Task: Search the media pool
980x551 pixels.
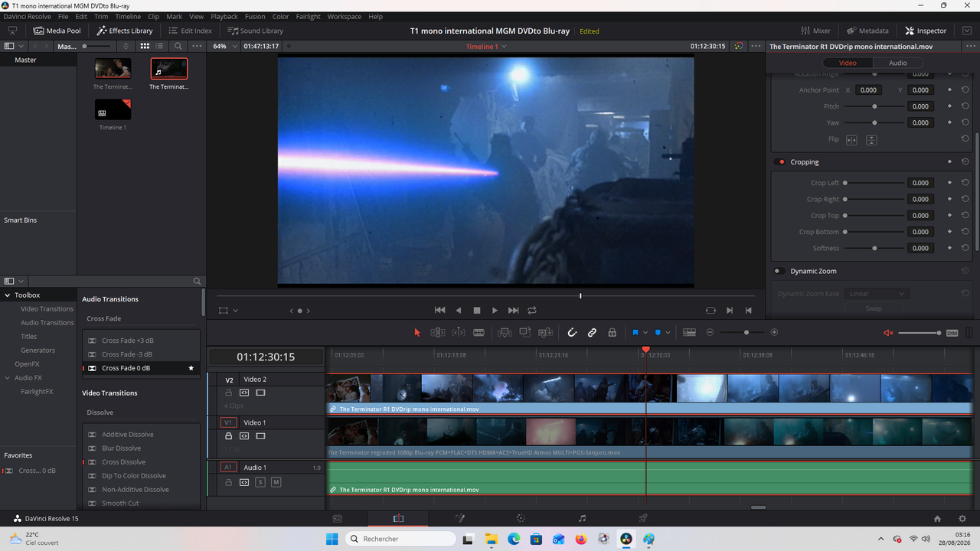Action: point(178,46)
